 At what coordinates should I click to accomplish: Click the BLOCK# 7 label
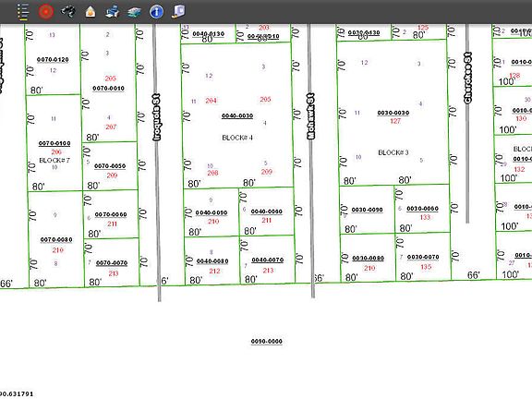click(x=54, y=160)
